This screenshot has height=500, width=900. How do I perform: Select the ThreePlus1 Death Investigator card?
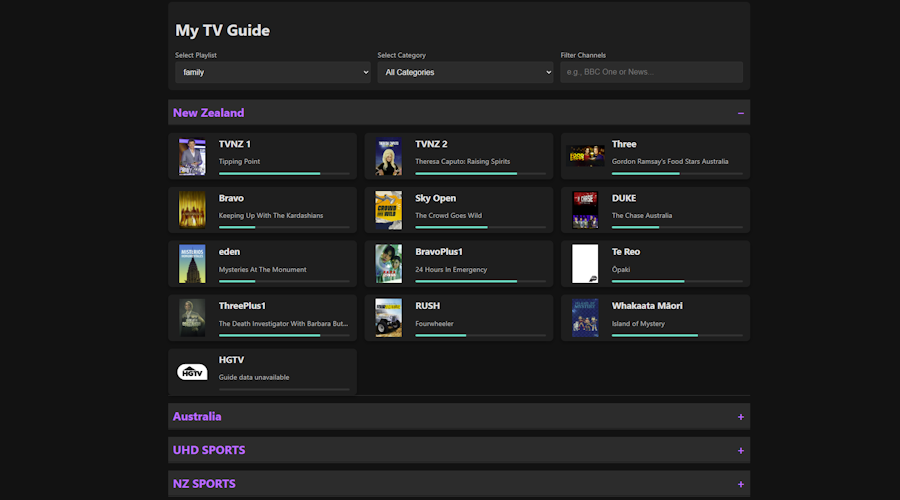tap(263, 318)
